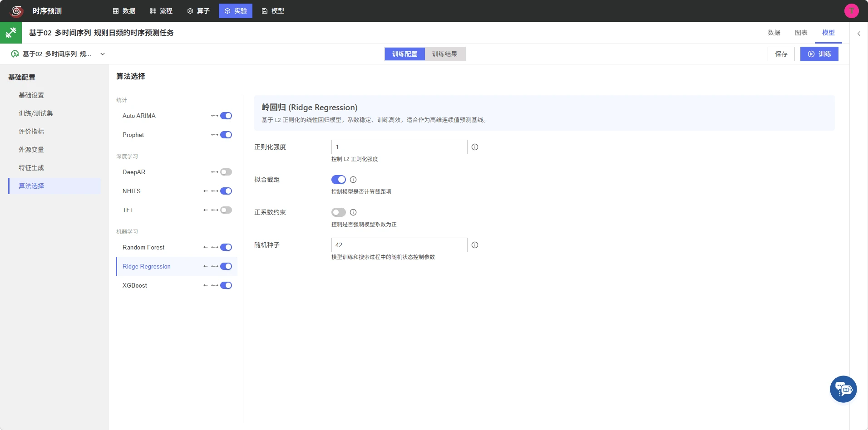Click the info icon next to 拟合截距 switch
The width and height of the screenshot is (868, 430).
pyautogui.click(x=353, y=180)
